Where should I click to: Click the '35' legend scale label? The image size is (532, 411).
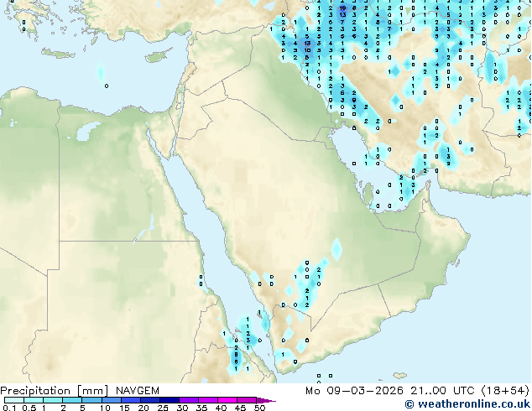click(201, 408)
